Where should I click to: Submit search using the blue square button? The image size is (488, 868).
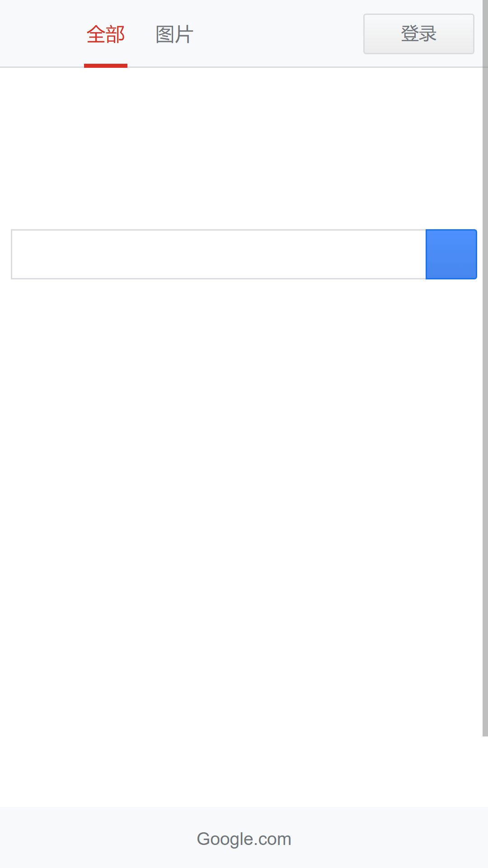coord(451,254)
